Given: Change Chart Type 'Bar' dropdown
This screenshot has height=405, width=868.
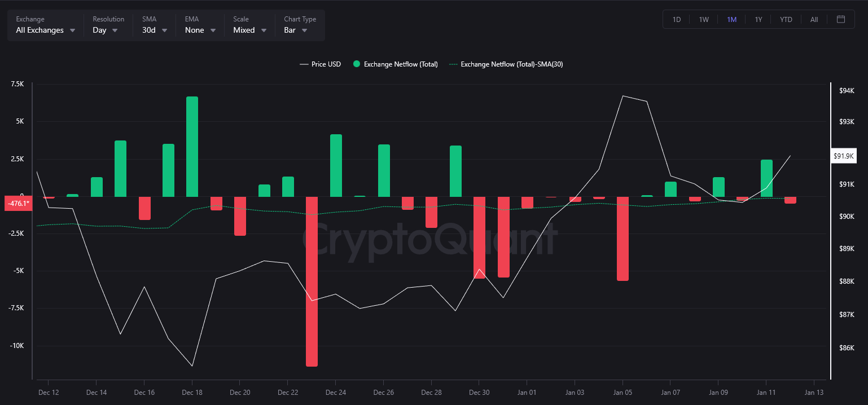Looking at the screenshot, I should [x=296, y=30].
